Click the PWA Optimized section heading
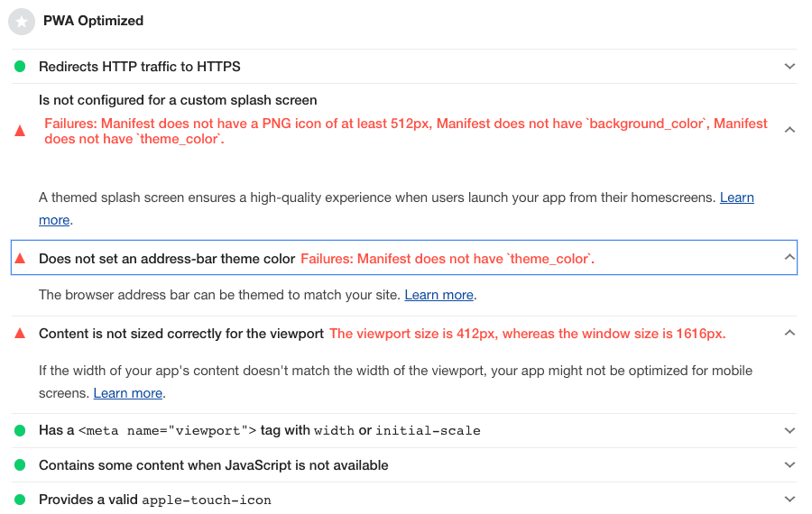This screenshot has width=812, height=514. pos(93,21)
